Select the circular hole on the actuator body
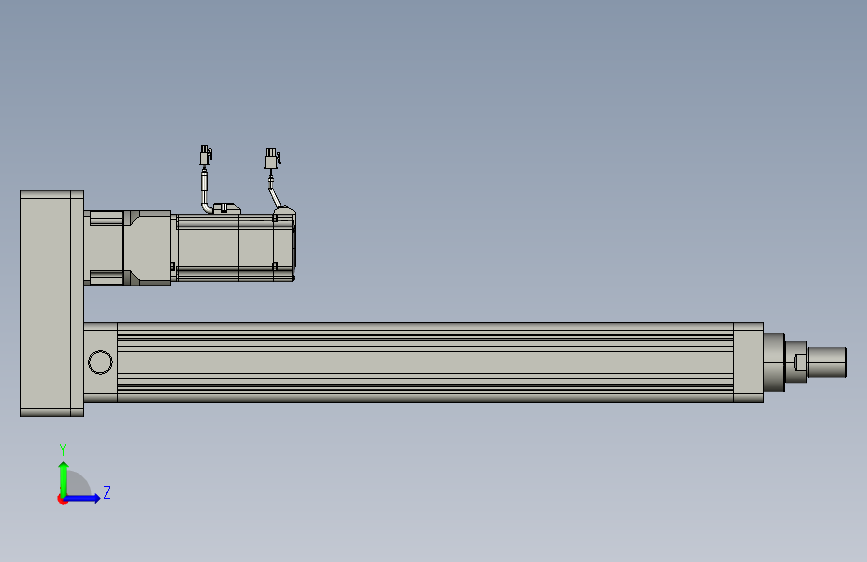This screenshot has height=562, width=867. [100, 362]
